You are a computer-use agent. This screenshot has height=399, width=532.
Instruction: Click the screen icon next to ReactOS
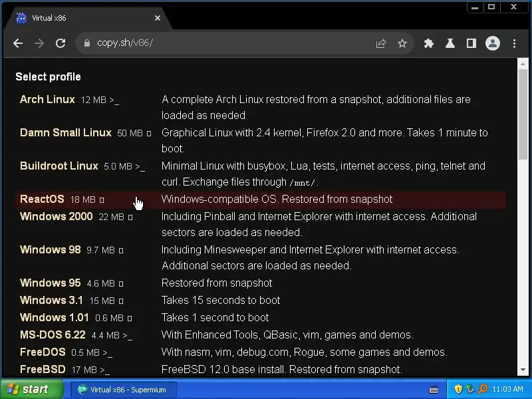coord(102,200)
